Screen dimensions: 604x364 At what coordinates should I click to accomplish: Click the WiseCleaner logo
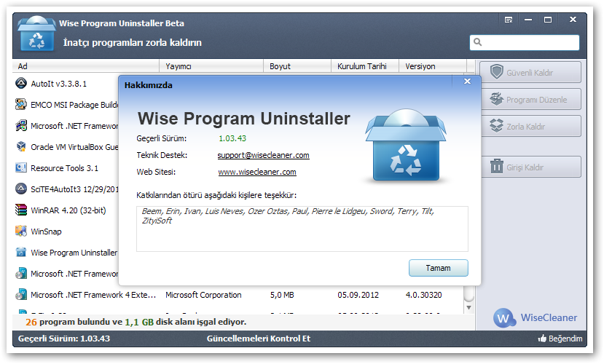536,317
